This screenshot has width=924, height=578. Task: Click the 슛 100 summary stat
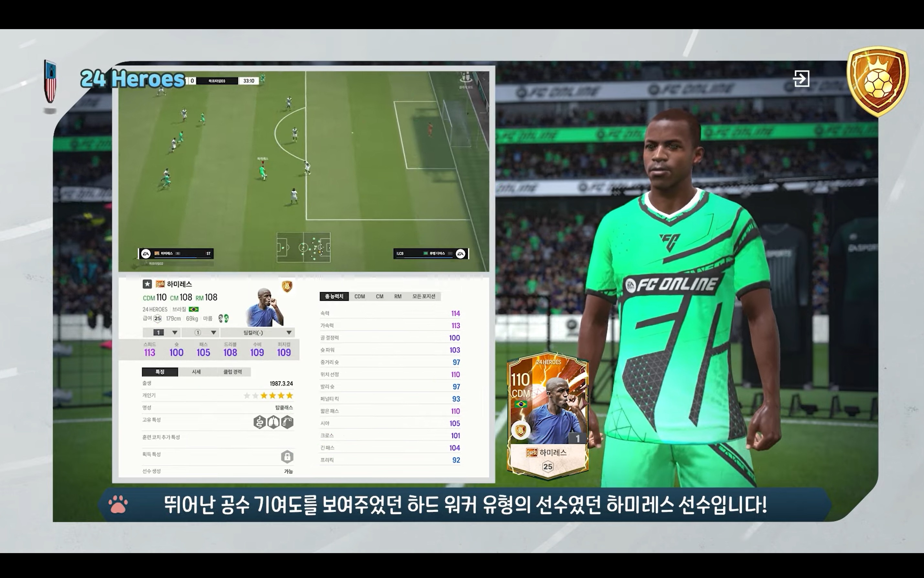pos(176,350)
